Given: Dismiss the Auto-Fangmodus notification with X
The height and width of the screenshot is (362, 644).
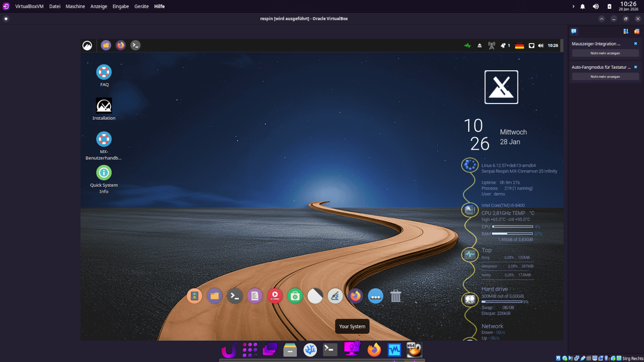Looking at the screenshot, I should tap(636, 67).
